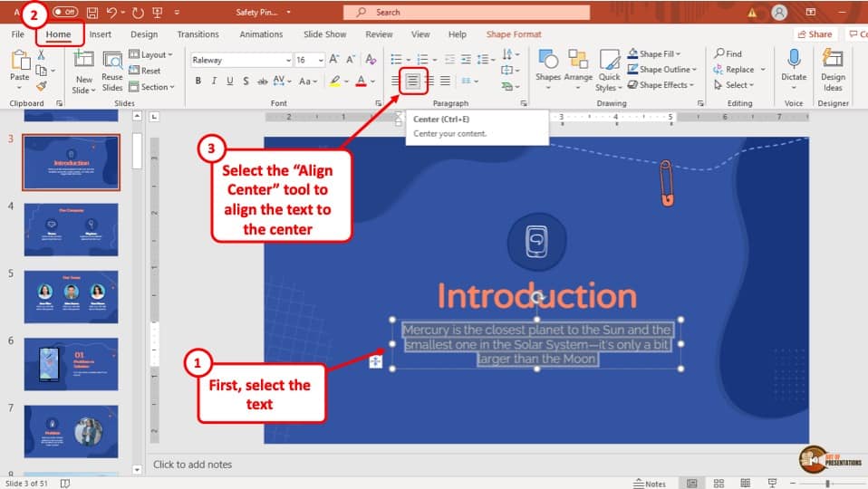Start presentation from beginning icon
The image size is (868, 489).
(x=158, y=12)
